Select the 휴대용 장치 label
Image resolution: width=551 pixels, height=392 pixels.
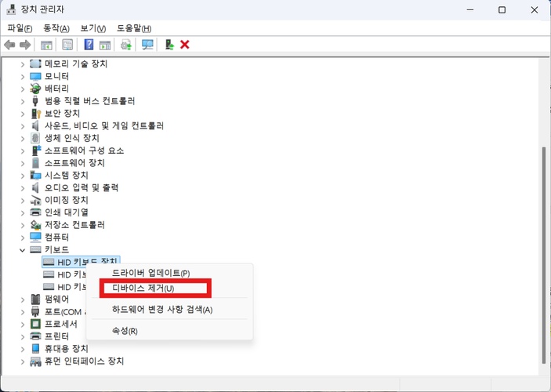(67, 349)
